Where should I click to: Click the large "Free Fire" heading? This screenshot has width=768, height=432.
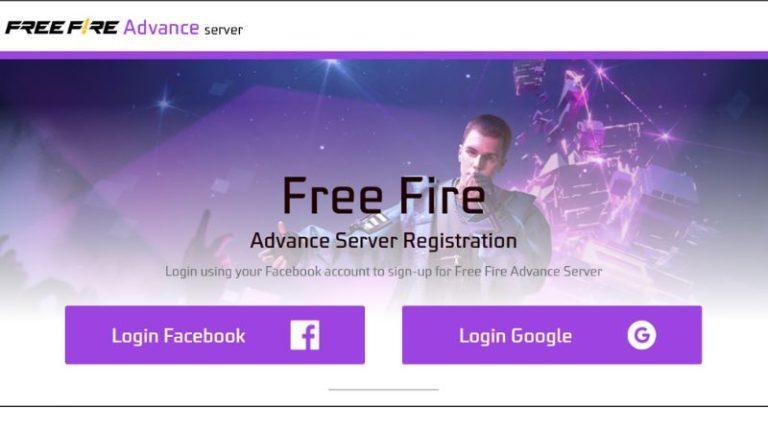(384, 196)
